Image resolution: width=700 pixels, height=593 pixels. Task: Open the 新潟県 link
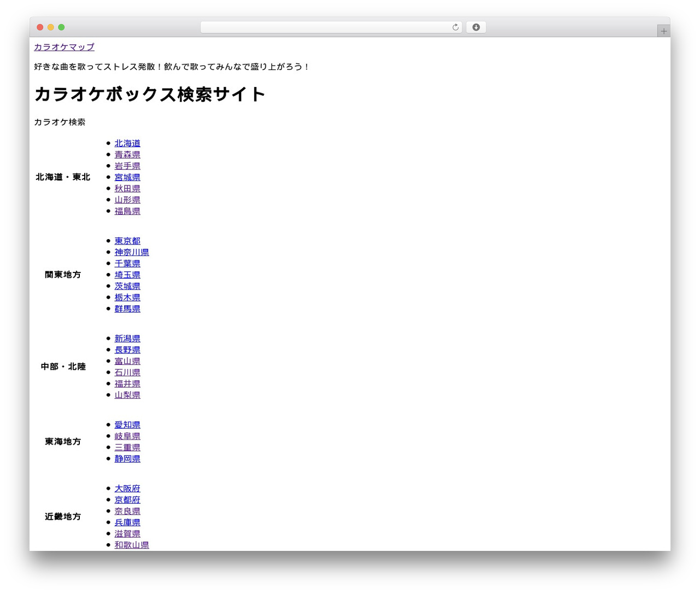click(x=127, y=339)
